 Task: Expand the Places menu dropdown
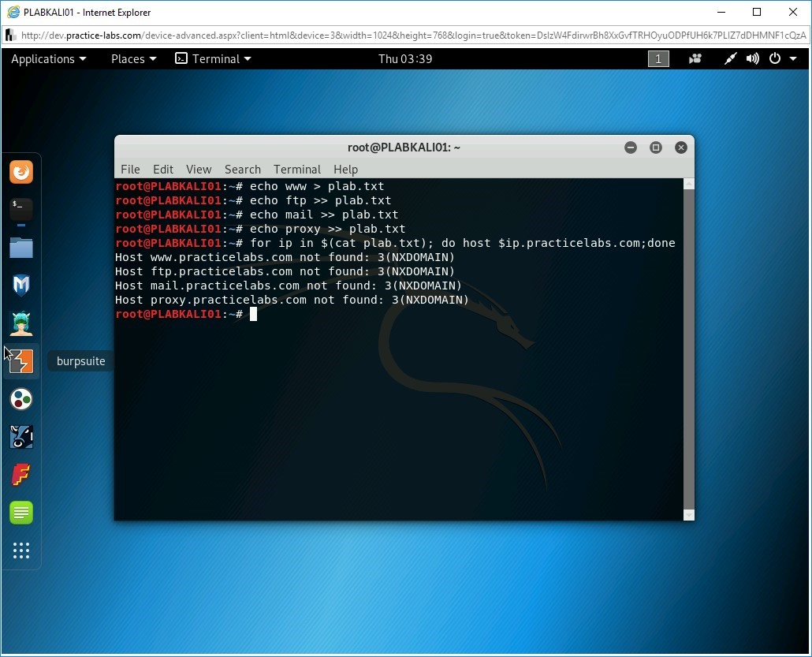point(133,59)
